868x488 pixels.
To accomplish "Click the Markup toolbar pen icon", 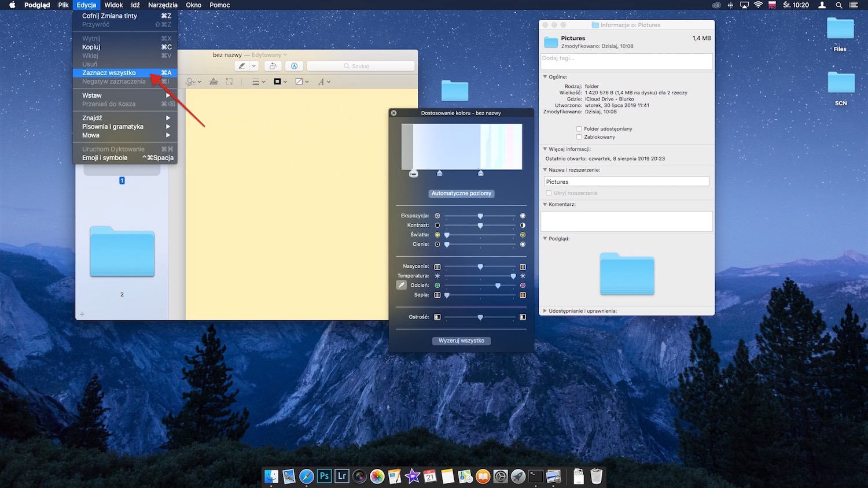I will [294, 65].
